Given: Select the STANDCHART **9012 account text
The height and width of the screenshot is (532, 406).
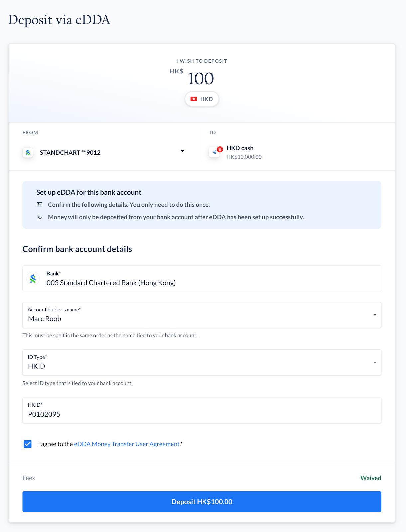Looking at the screenshot, I should [x=70, y=153].
